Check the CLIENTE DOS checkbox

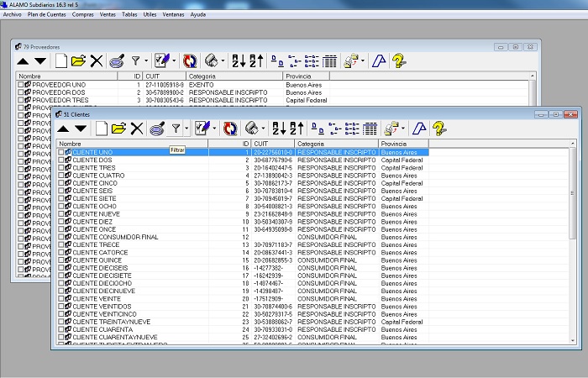click(x=60, y=160)
